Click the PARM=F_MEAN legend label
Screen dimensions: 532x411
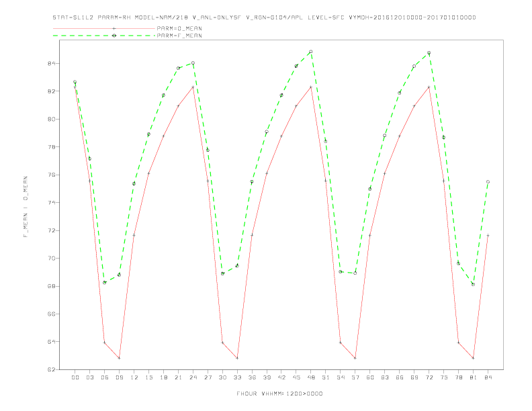[x=179, y=36]
